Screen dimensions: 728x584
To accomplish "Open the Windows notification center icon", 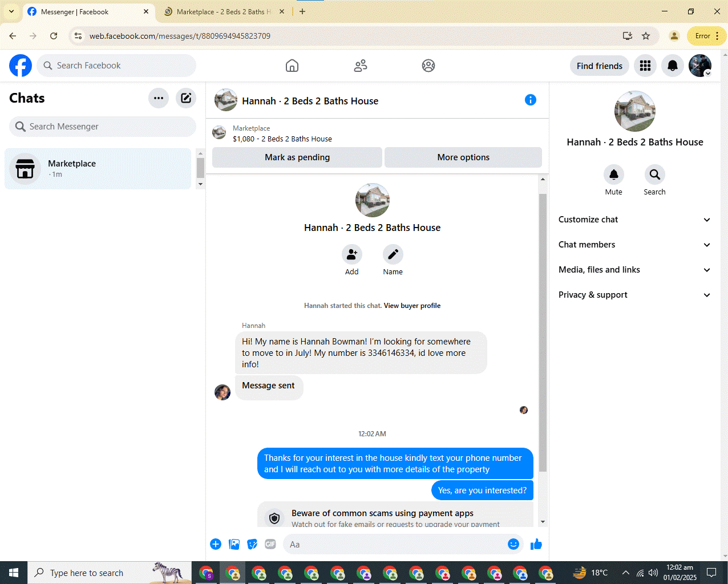I will pos(711,573).
